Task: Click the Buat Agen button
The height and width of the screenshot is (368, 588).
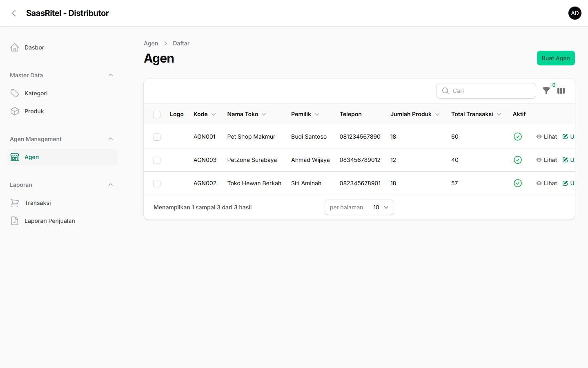Action: coord(556,58)
